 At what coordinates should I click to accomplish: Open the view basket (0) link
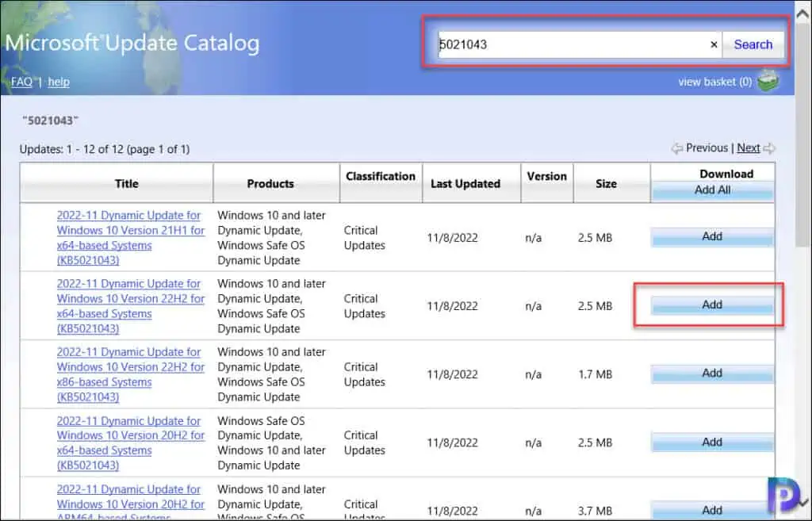click(x=714, y=82)
